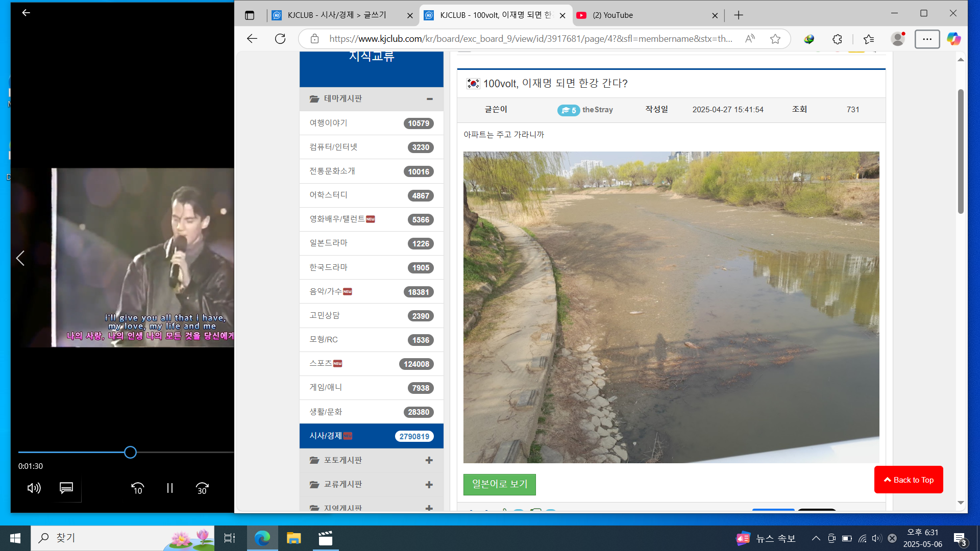Skip back 10 seconds in video

coord(137,488)
